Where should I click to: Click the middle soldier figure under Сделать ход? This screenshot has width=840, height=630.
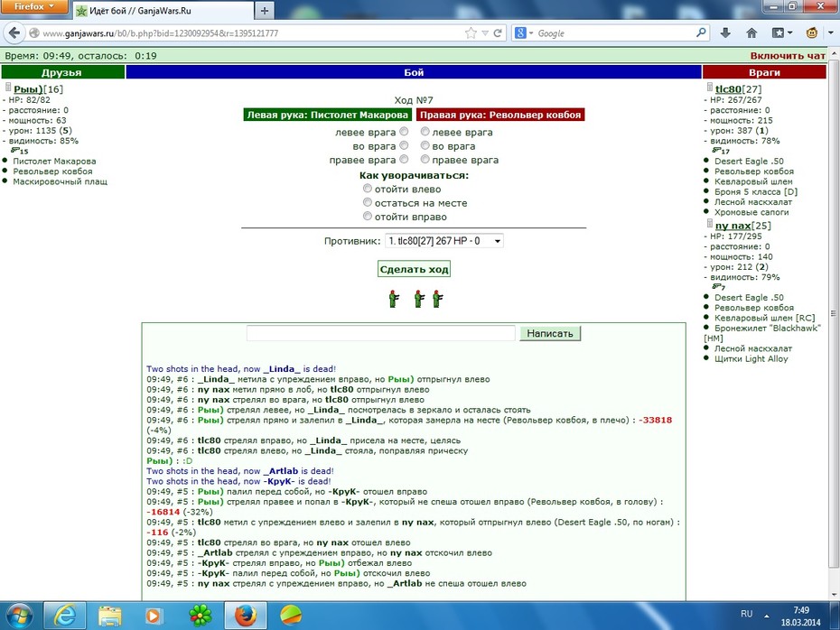pyautogui.click(x=419, y=299)
